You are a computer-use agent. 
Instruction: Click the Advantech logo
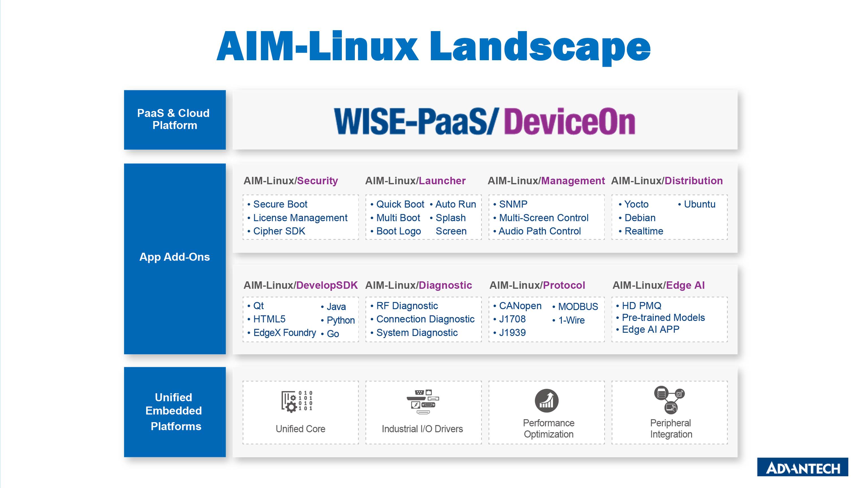pyautogui.click(x=803, y=467)
